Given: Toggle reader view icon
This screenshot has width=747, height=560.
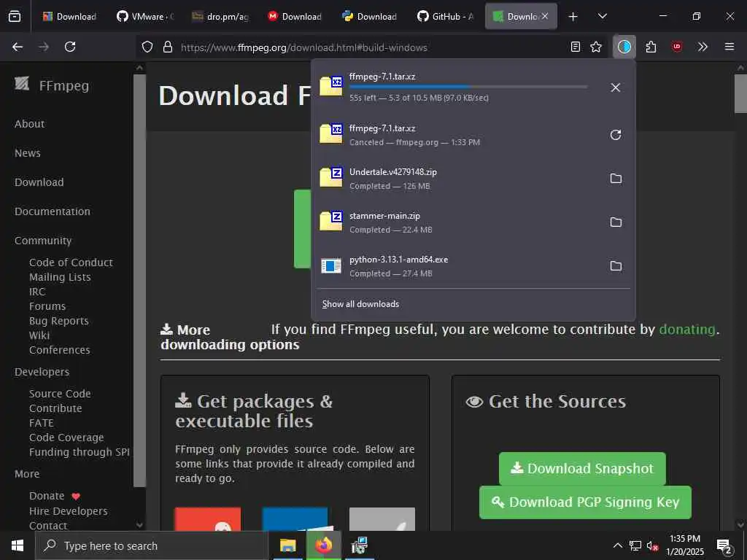Looking at the screenshot, I should [576, 47].
